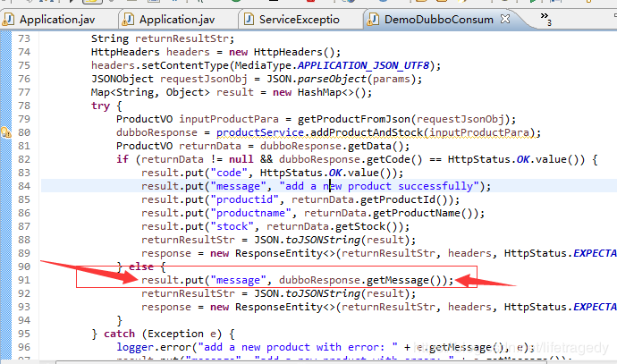Click the warning marker beside line 80
617x364 pixels.
coord(6,132)
